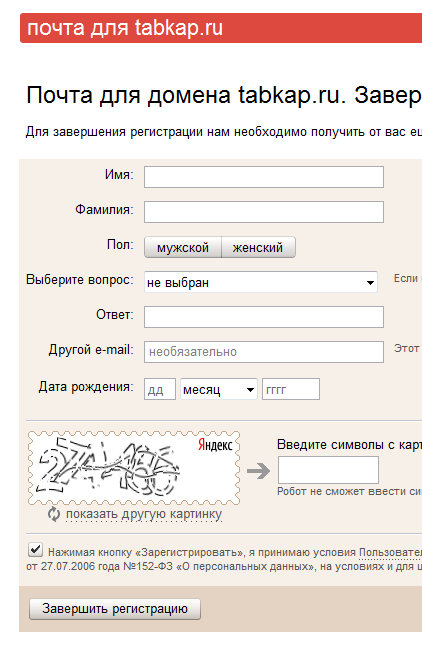Click the birth day дд field
This screenshot has height=649, width=422.
160,389
